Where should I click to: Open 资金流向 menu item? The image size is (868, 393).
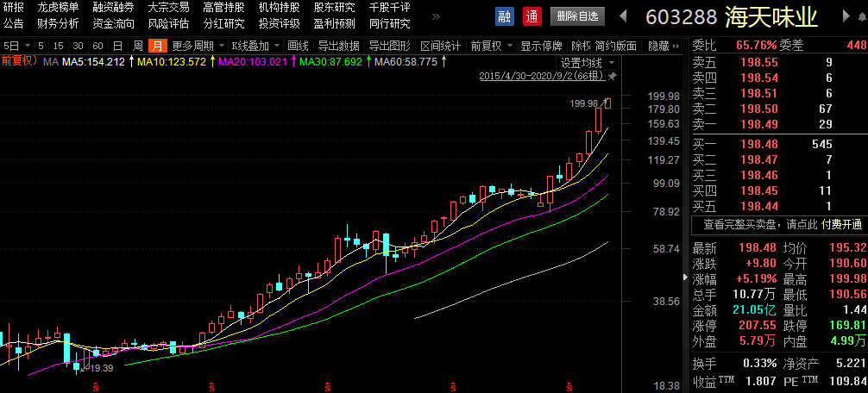click(113, 23)
